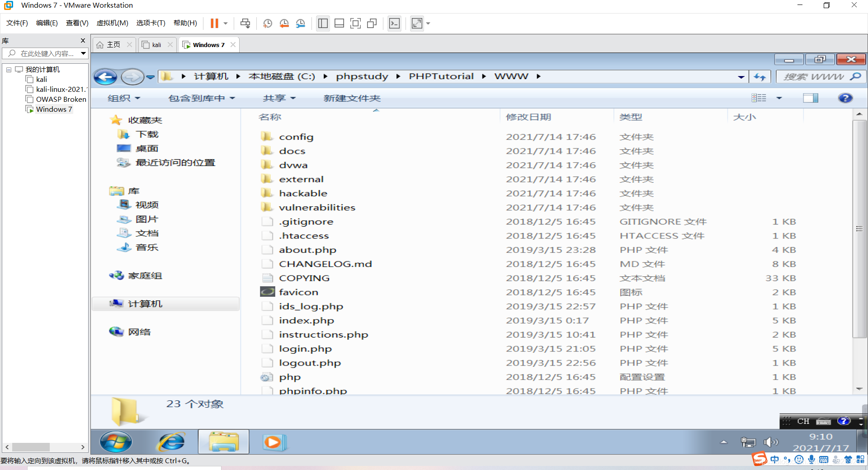Enter full screen mode icon
The height and width of the screenshot is (470, 868).
(x=355, y=23)
